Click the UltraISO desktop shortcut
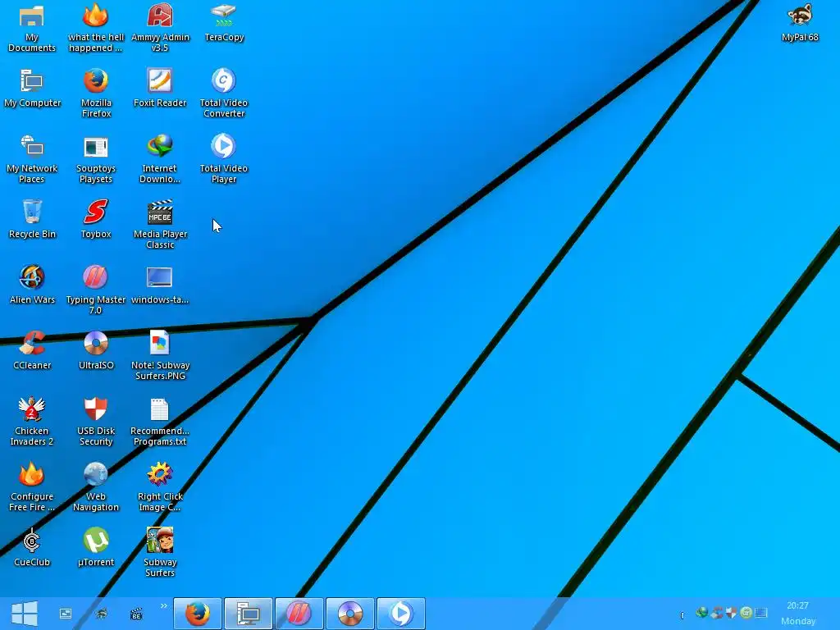Screen dimensions: 840x630 [96, 351]
